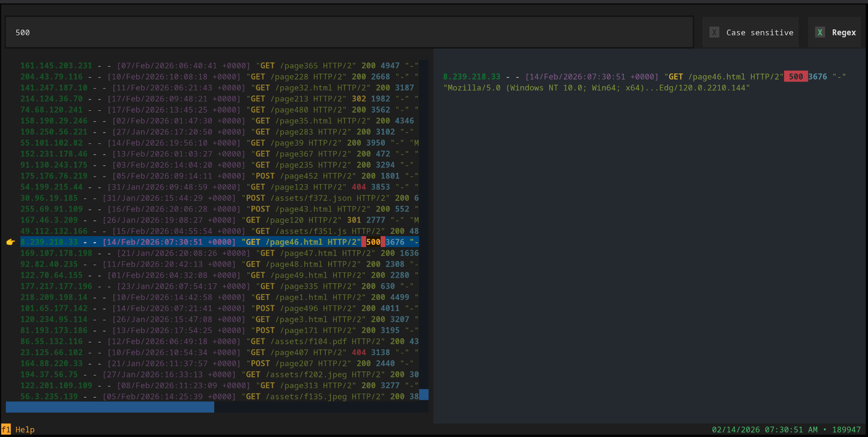Select log line from 101.65.177.142
Viewport: 868px width, 437px height.
(219, 309)
